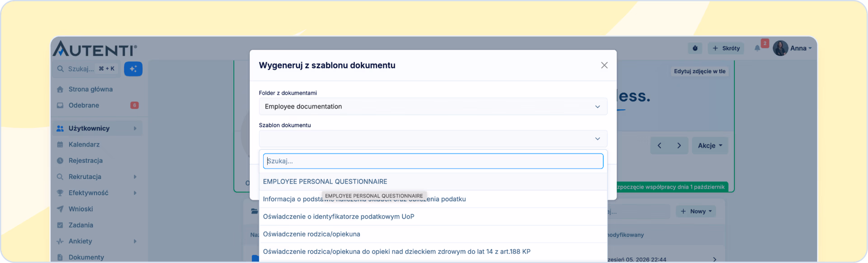Viewport: 868px width, 263px height.
Task: Click the calendar icon beside Kalendarz
Action: pyautogui.click(x=60, y=144)
